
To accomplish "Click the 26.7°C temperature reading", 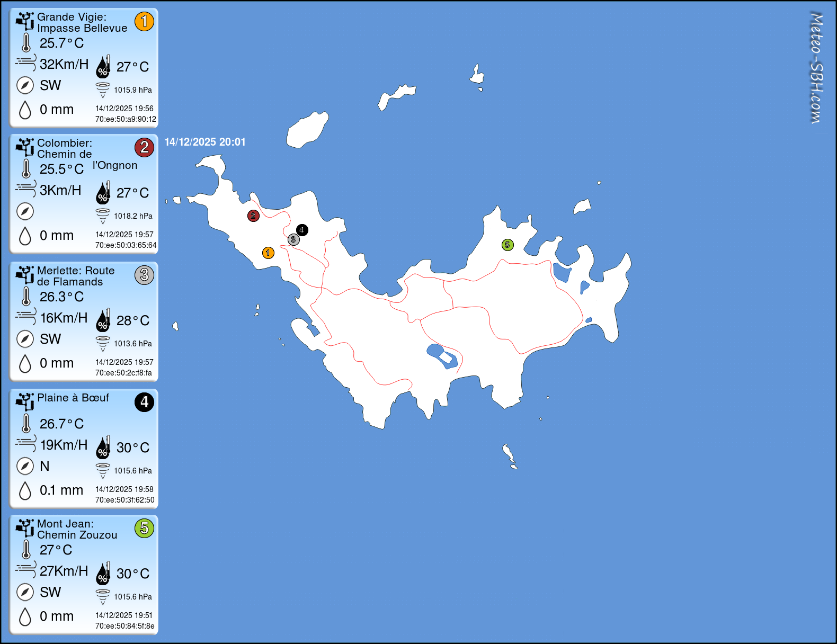I will pyautogui.click(x=61, y=424).
